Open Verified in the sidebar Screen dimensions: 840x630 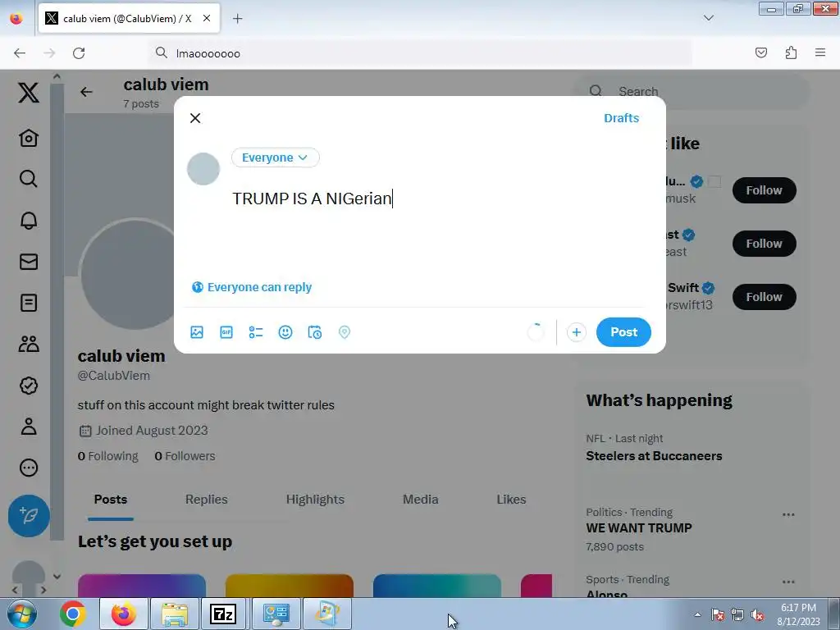click(x=29, y=386)
